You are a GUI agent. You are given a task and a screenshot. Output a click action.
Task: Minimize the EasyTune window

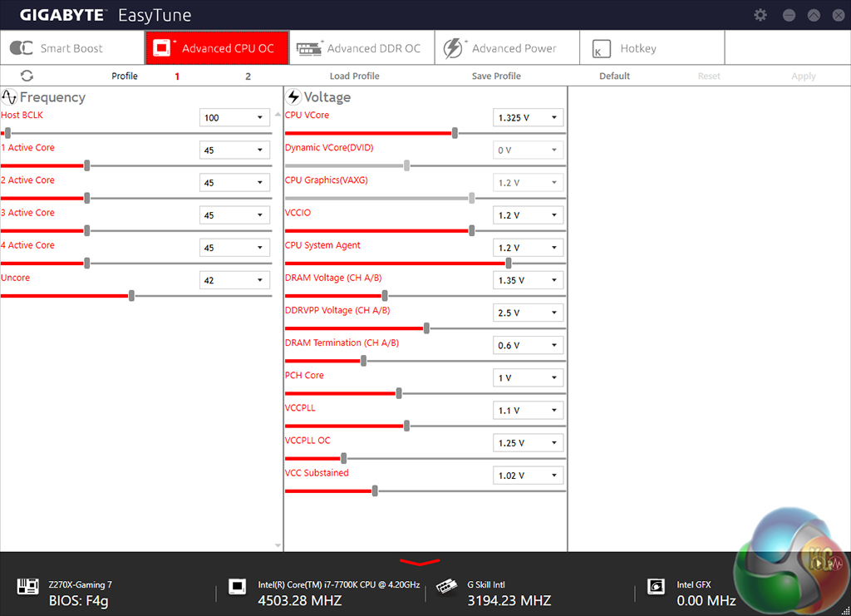click(790, 15)
